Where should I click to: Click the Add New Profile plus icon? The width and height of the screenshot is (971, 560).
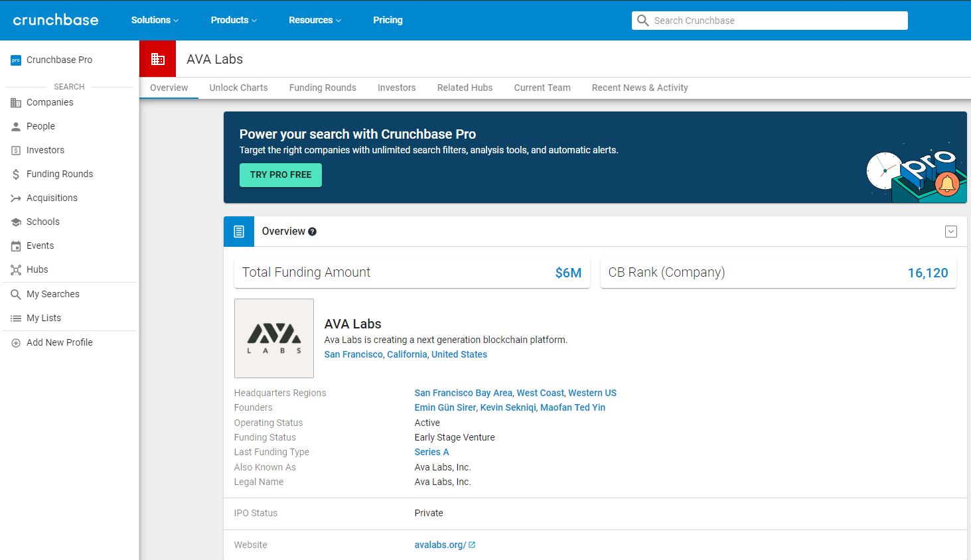(16, 343)
